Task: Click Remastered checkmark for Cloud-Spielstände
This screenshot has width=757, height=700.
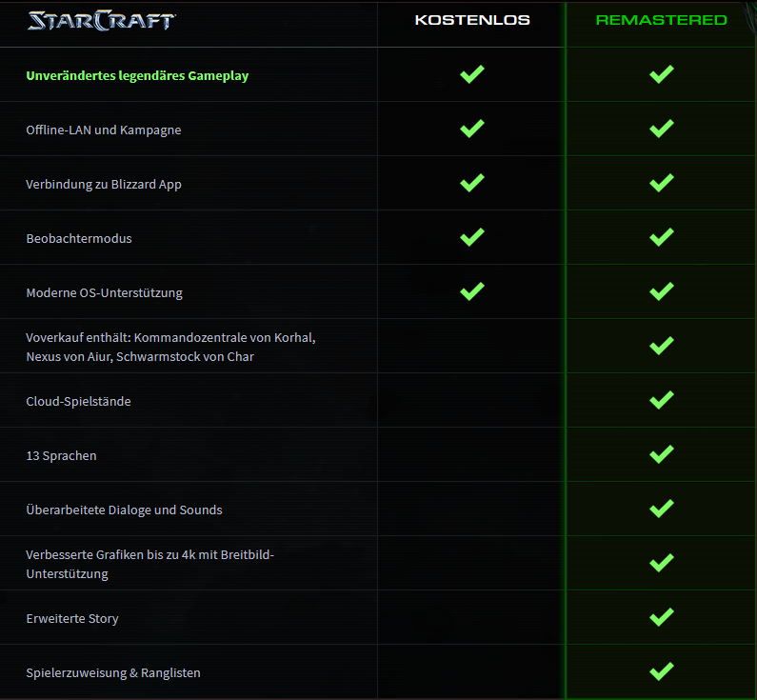Action: [x=662, y=400]
